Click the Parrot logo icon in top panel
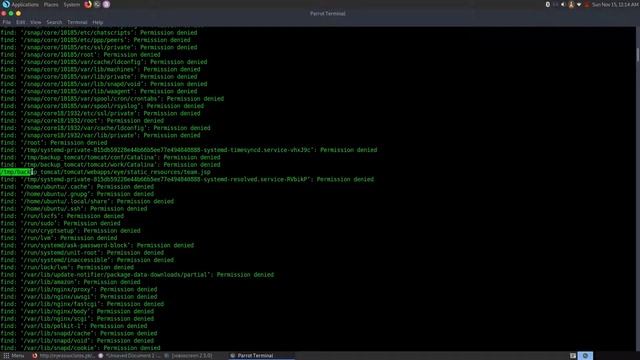 [6, 4]
